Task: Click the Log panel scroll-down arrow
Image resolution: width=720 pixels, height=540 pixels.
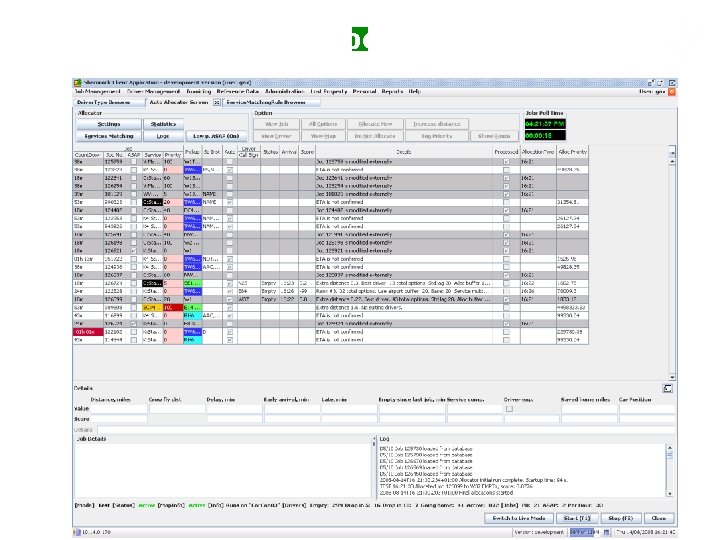Action: coord(669,494)
